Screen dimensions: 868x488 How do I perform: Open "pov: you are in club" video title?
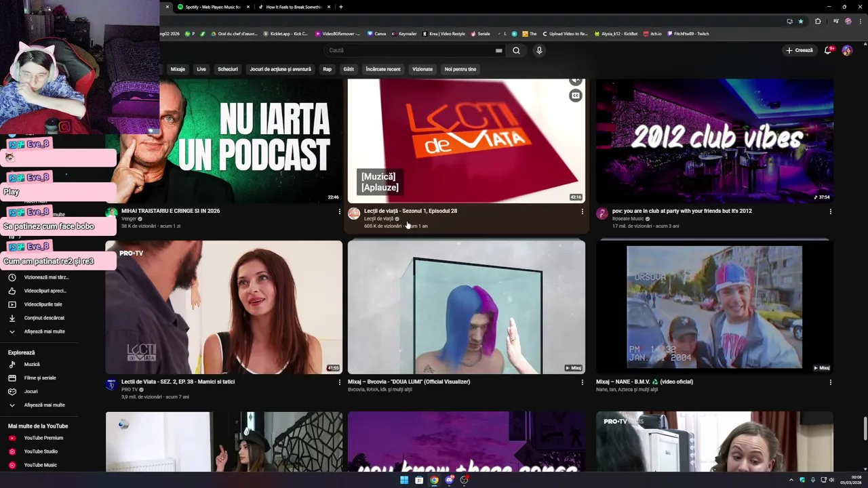coord(682,211)
